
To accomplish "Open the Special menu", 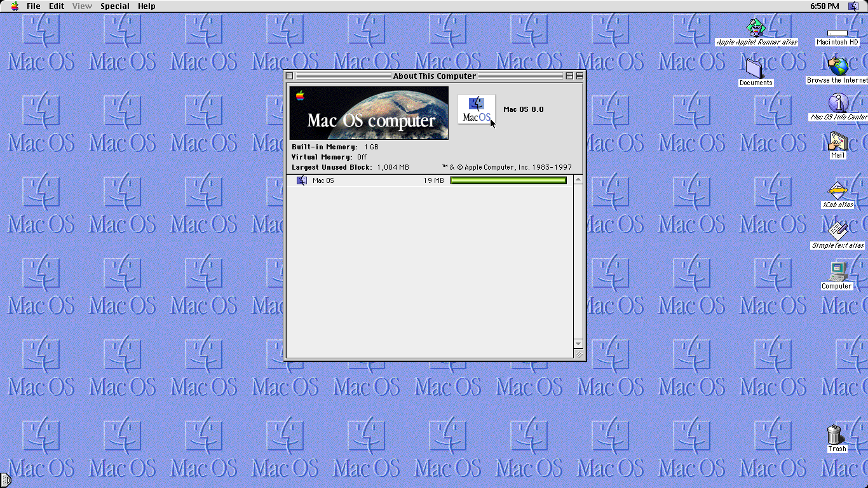I will click(115, 6).
